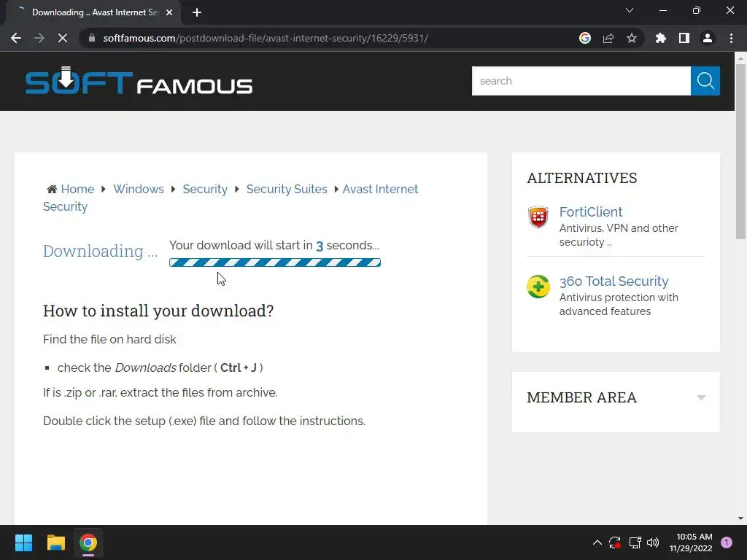Click the FortiClient shield icon
This screenshot has width=747, height=560.
[x=538, y=217]
